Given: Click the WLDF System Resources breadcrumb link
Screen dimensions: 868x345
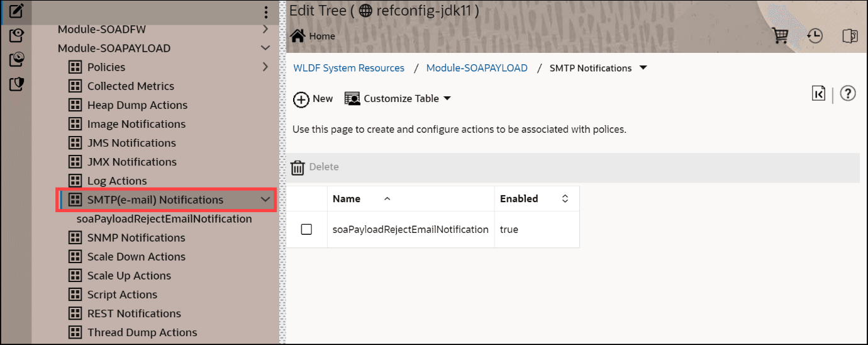Looking at the screenshot, I should 349,68.
